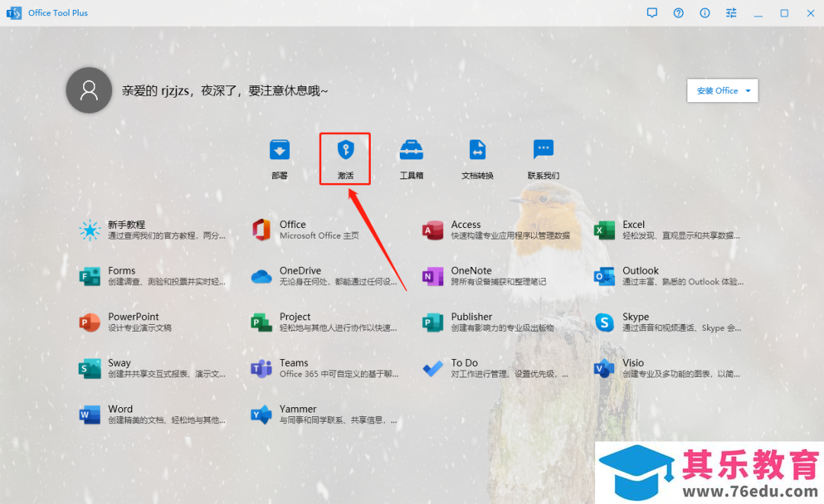Viewport: 824px width, 504px height.
Task: Open the 文档转换 document conversion icon
Action: point(477,149)
